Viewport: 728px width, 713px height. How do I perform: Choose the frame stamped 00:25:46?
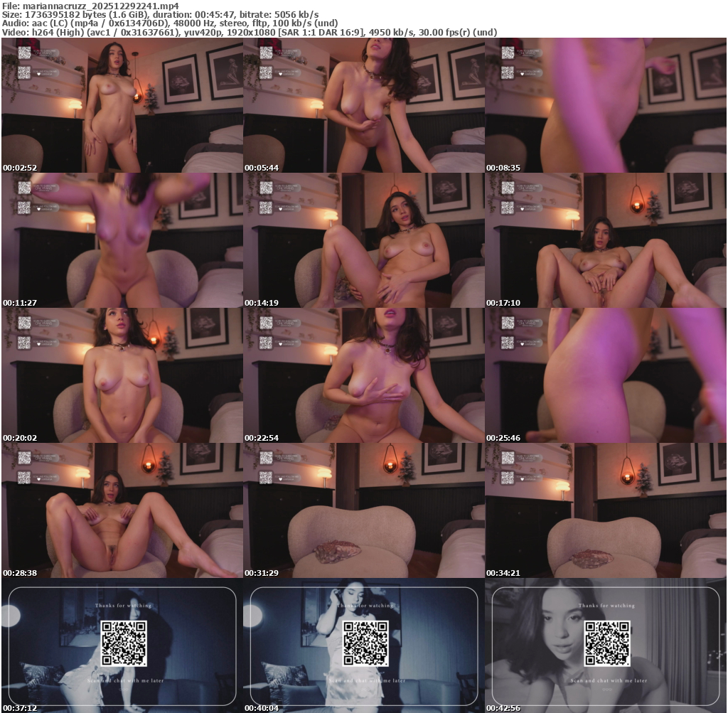[x=606, y=375]
